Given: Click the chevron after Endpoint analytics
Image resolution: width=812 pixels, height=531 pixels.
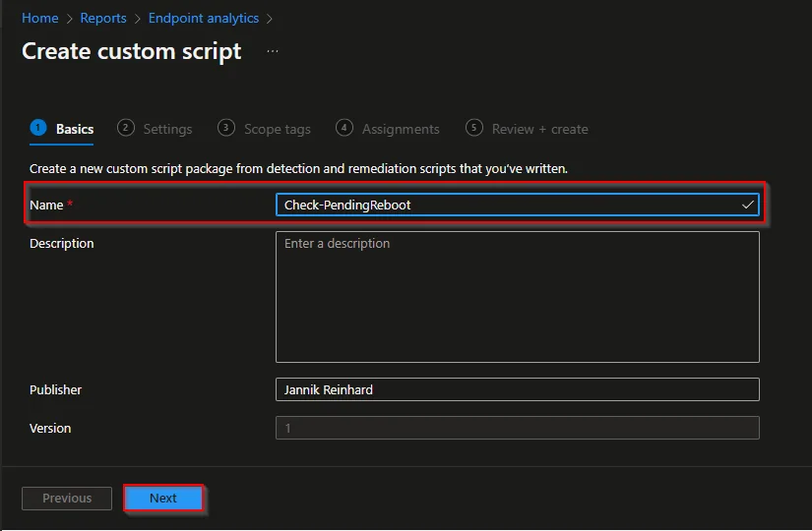Looking at the screenshot, I should (x=270, y=19).
